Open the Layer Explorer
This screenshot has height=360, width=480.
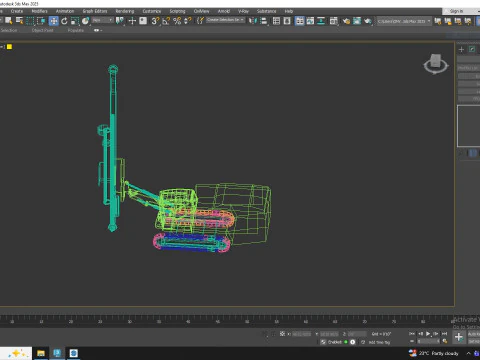287,21
